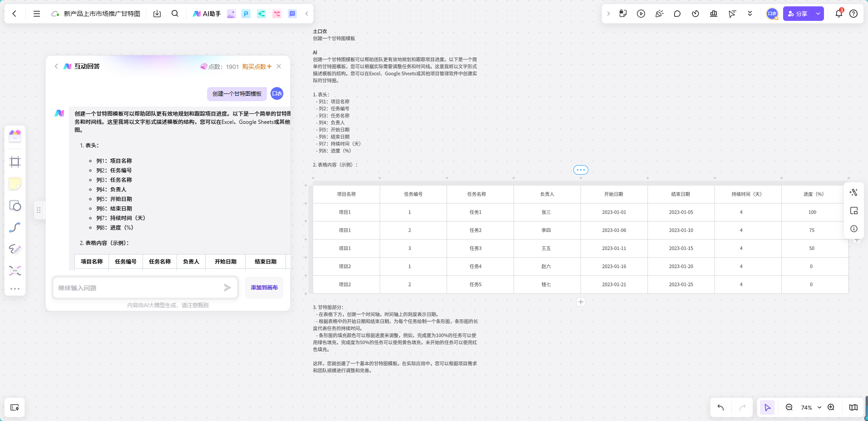The image size is (868, 421).
Task: Zoom in with the plus magnifier
Action: point(831,407)
